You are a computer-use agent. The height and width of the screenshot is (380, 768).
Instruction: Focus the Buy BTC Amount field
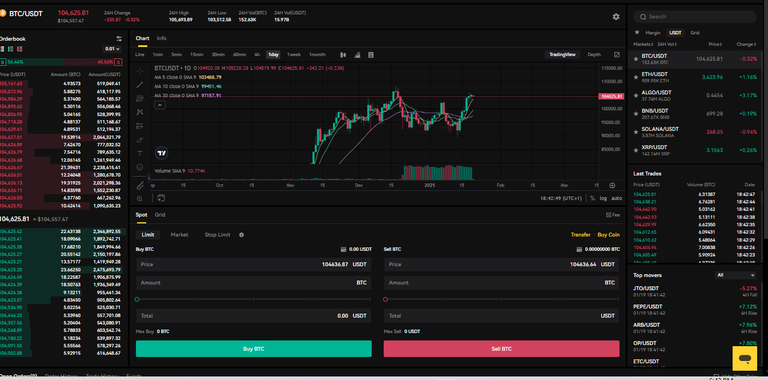tap(254, 283)
